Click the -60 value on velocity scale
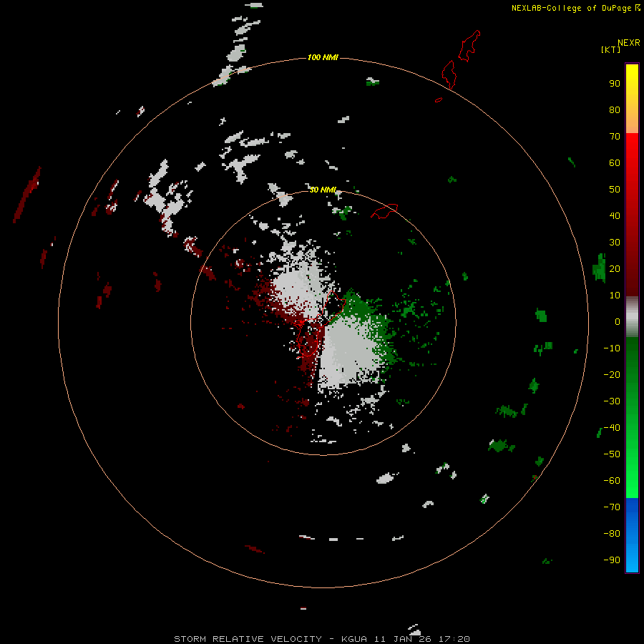The image size is (644, 644). tap(612, 481)
